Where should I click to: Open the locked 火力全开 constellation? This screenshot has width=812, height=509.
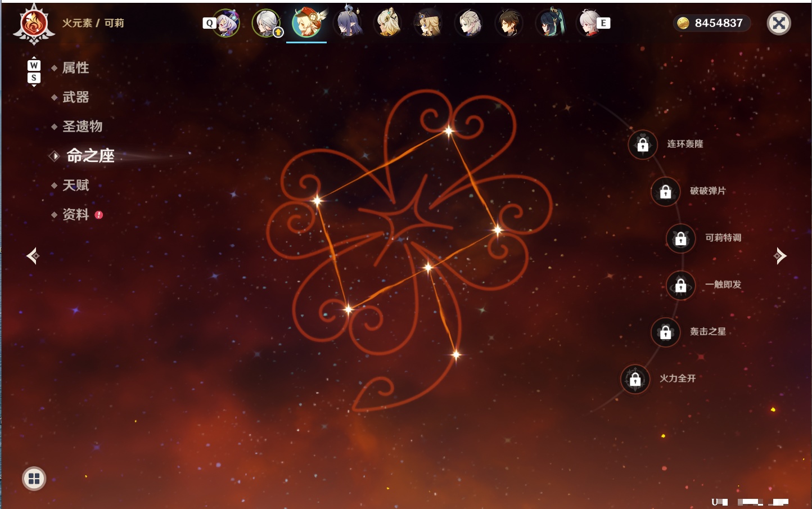(635, 379)
